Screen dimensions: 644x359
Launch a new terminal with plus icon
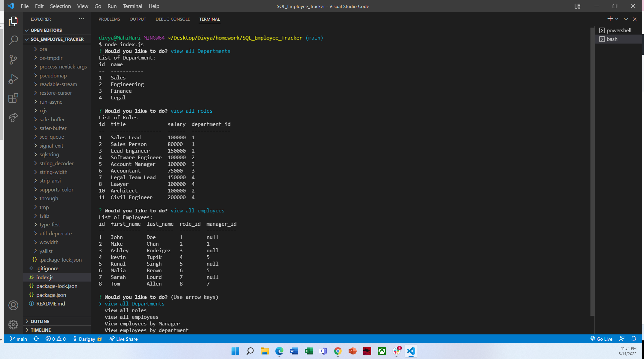[610, 19]
